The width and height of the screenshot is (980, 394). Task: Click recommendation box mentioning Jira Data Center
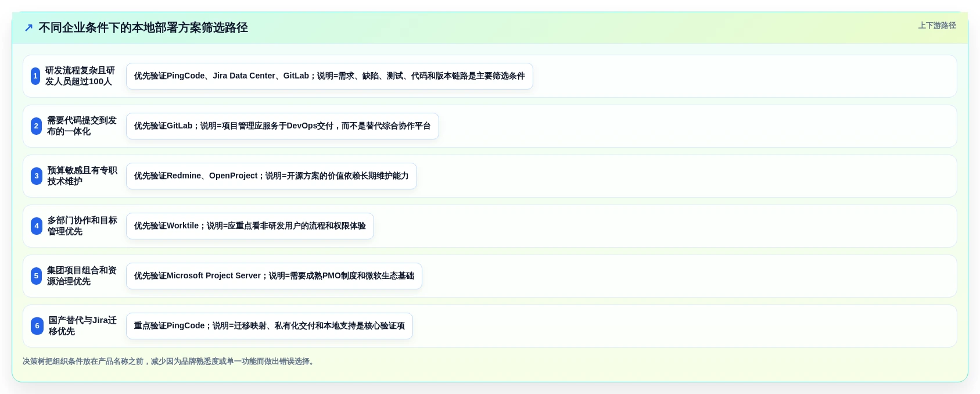point(329,76)
